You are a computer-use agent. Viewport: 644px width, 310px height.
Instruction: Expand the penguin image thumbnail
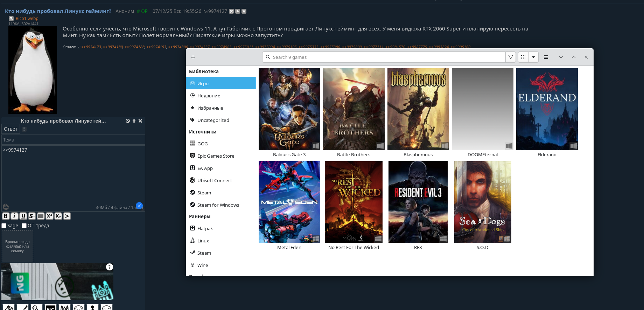click(33, 70)
